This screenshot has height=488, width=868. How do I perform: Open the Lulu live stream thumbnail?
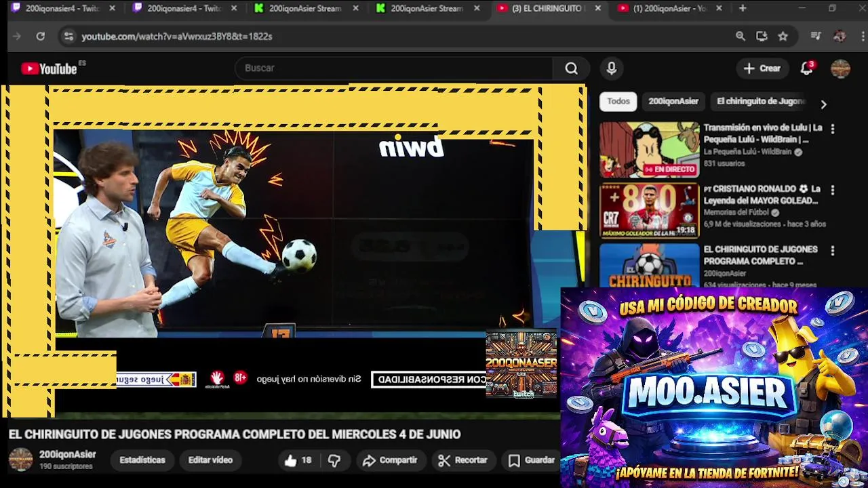click(649, 150)
